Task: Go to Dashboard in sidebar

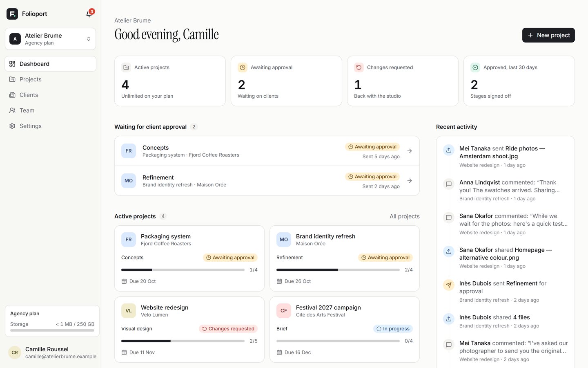Action: coord(51,64)
